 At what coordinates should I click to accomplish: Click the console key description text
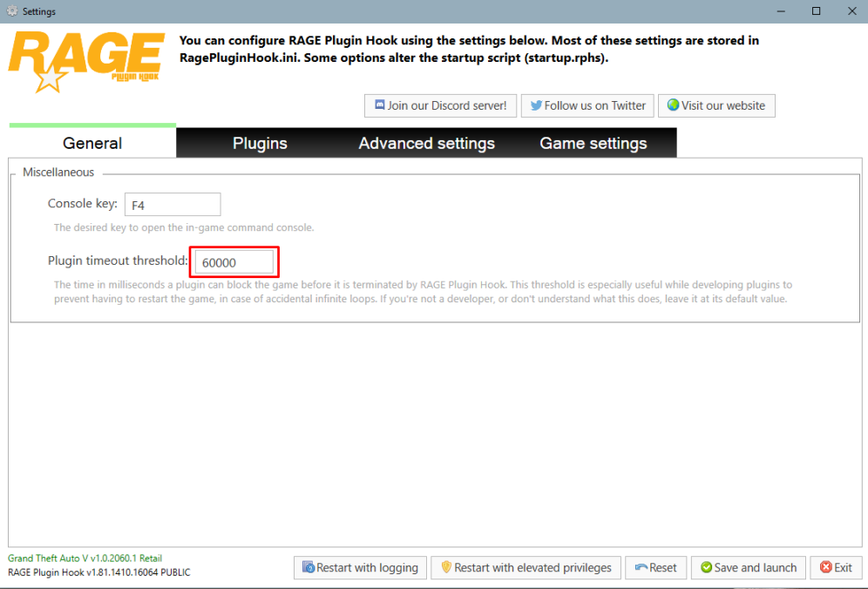184,227
